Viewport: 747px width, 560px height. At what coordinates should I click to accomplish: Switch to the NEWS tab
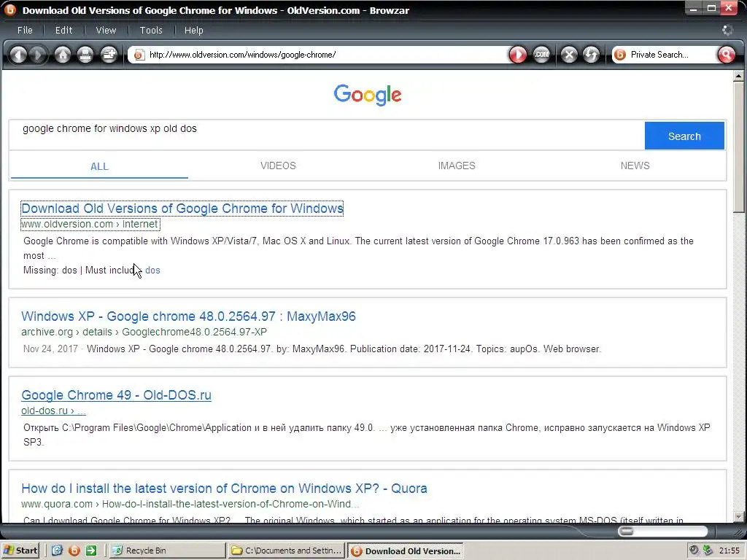635,166
